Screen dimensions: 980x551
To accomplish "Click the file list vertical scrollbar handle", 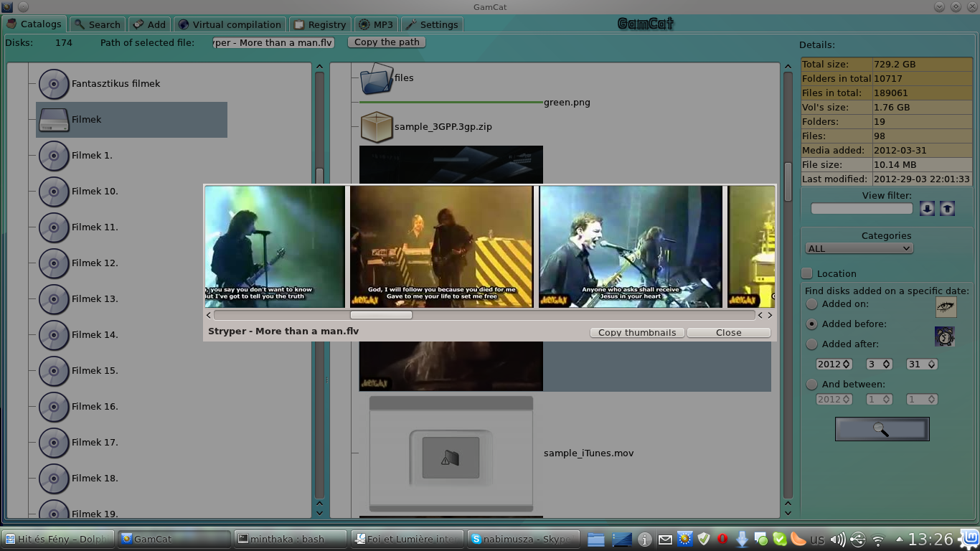I will click(x=788, y=182).
